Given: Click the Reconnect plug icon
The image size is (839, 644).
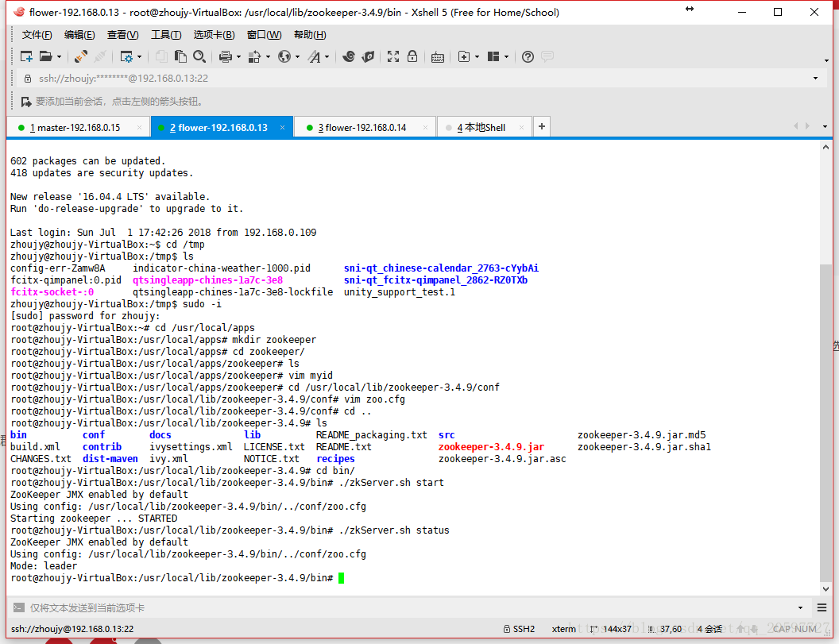Looking at the screenshot, I should click(81, 56).
